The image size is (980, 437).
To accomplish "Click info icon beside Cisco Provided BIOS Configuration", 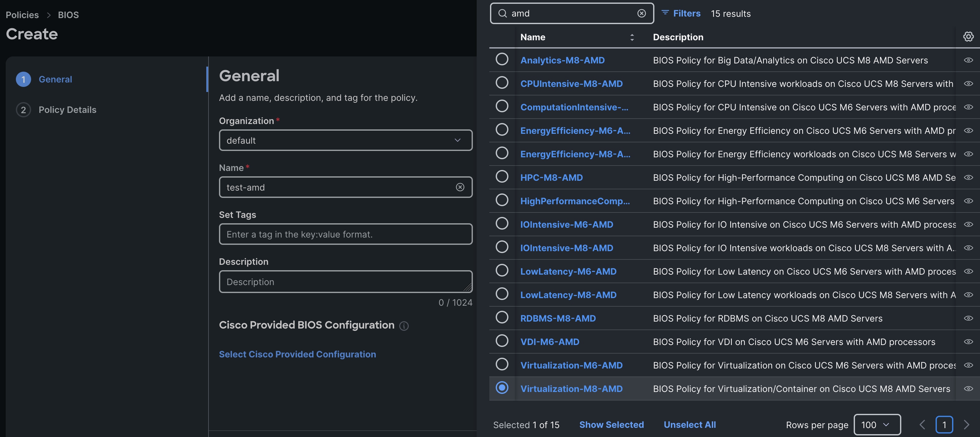I will coord(404,326).
